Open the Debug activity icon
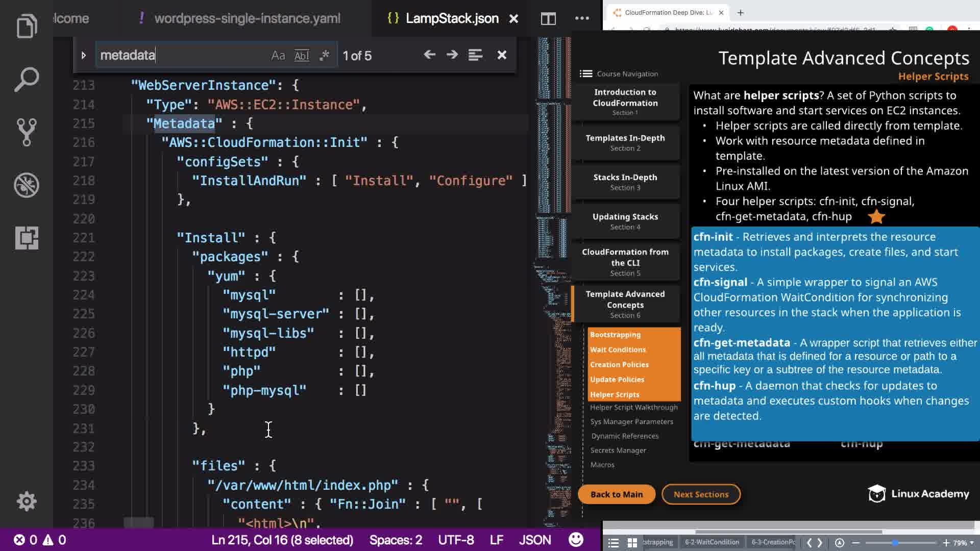 click(x=27, y=185)
